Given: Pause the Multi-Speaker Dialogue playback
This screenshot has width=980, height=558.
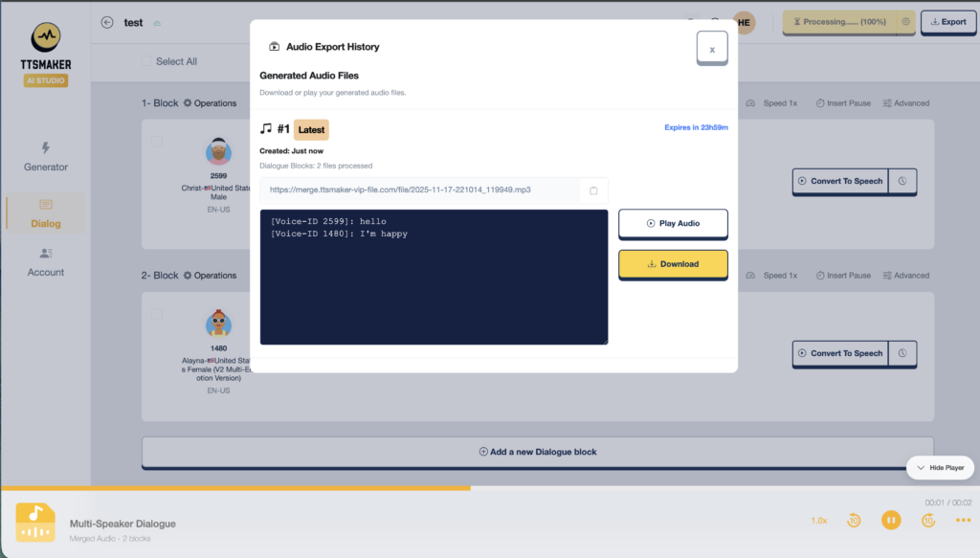Looking at the screenshot, I should coord(890,521).
